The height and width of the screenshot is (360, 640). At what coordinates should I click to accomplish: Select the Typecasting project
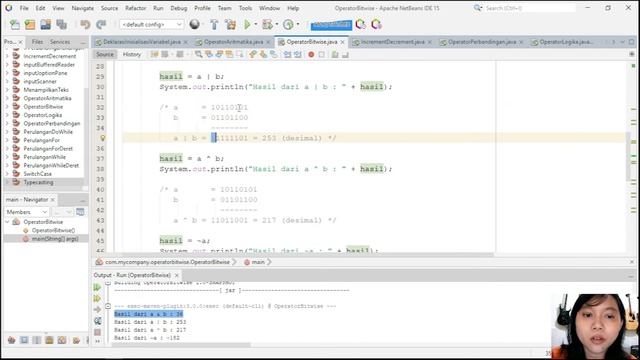pyautogui.click(x=38, y=182)
